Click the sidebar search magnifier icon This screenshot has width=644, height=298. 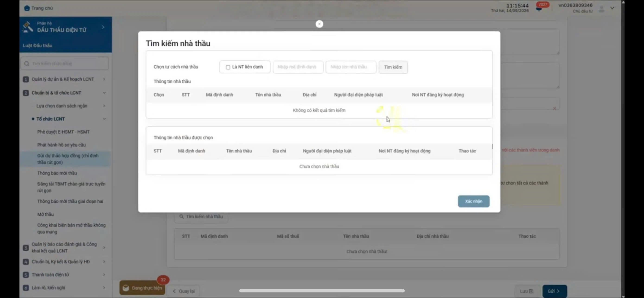pyautogui.click(x=26, y=64)
